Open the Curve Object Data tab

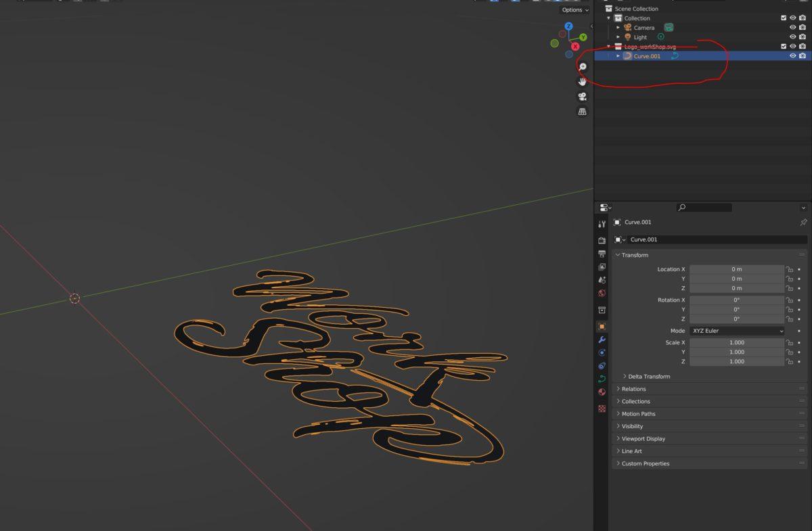pyautogui.click(x=602, y=379)
